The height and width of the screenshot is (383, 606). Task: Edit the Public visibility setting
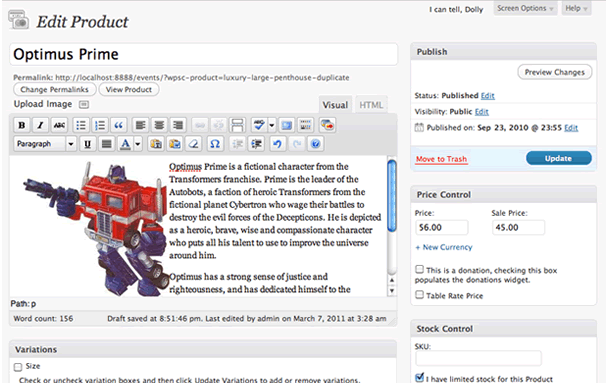(x=482, y=112)
